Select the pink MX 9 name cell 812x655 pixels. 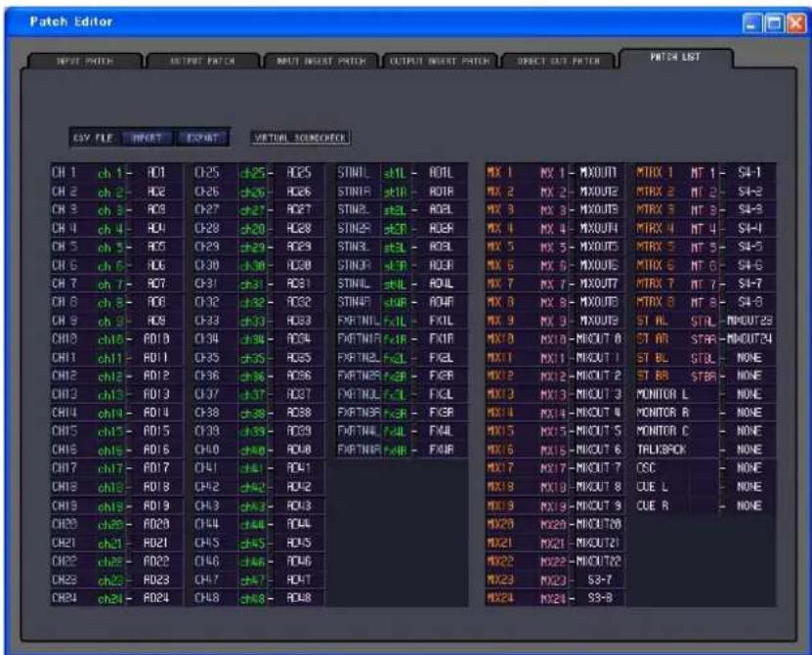click(554, 321)
